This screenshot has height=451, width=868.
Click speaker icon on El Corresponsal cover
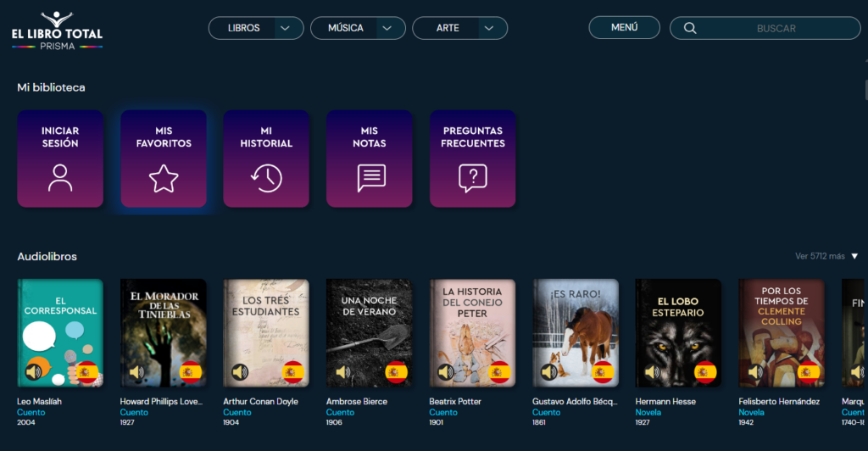coord(34,372)
